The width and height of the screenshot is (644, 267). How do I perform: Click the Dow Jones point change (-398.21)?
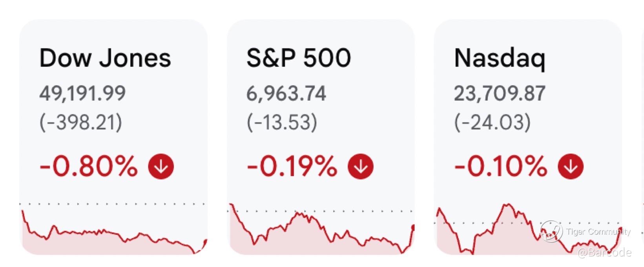point(81,122)
